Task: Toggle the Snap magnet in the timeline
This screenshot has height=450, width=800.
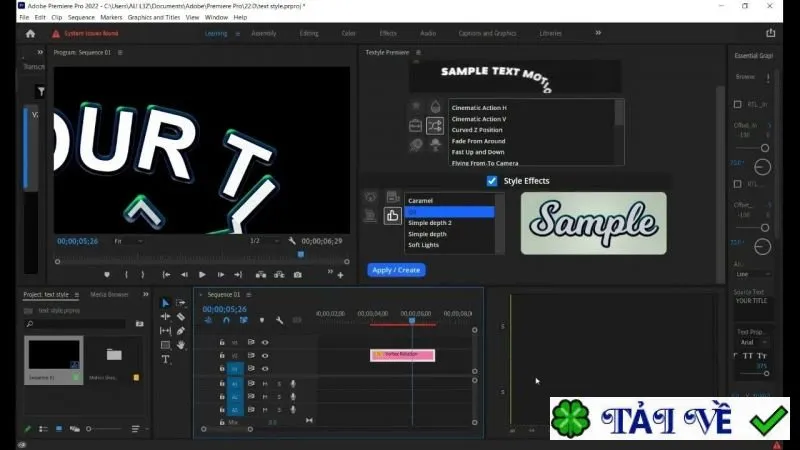Action: coord(226,320)
